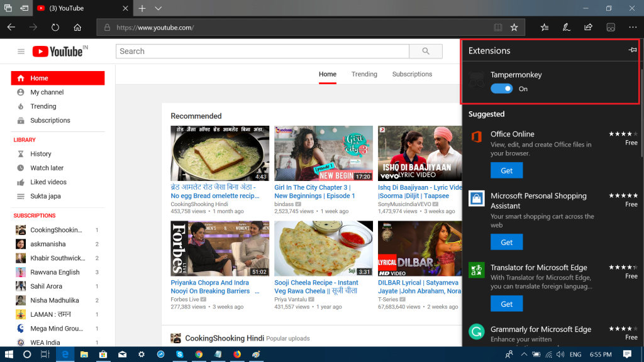Pin the Extensions pane
The height and width of the screenshot is (362, 644).
(633, 50)
